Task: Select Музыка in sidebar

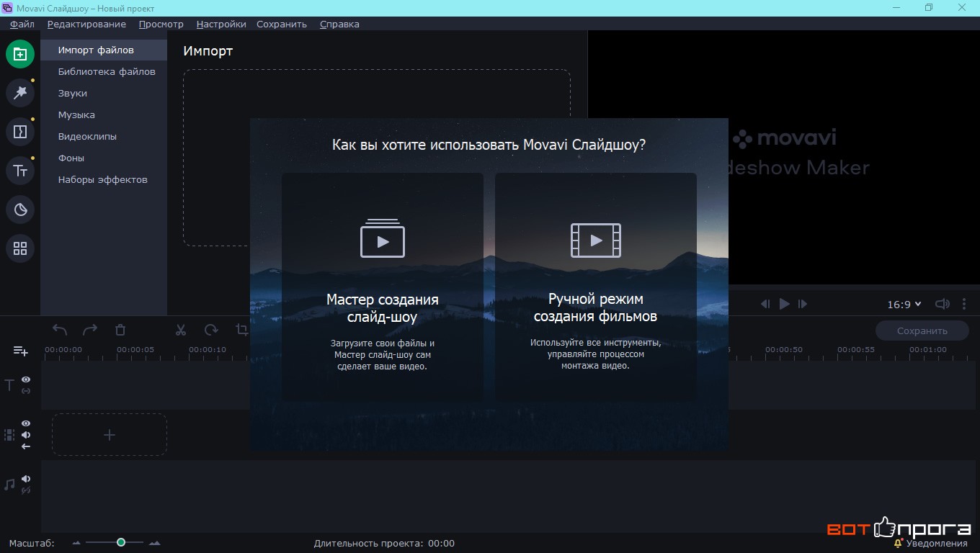Action: [x=104, y=115]
